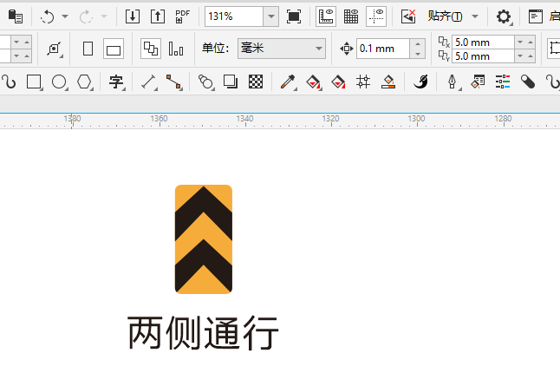Click the colored sliders settings icon
The image size is (560, 392).
click(x=503, y=82)
